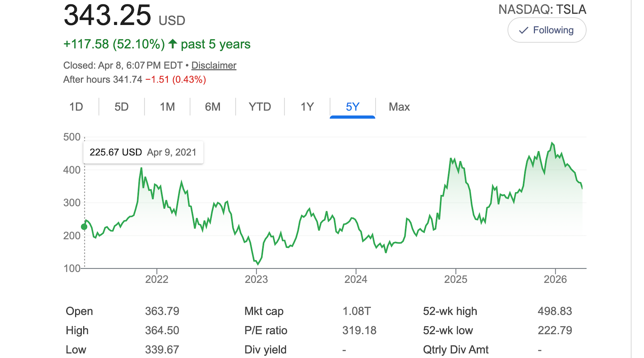Click the 225.67 USD chart tooltip
The image size is (644, 358).
click(x=143, y=152)
